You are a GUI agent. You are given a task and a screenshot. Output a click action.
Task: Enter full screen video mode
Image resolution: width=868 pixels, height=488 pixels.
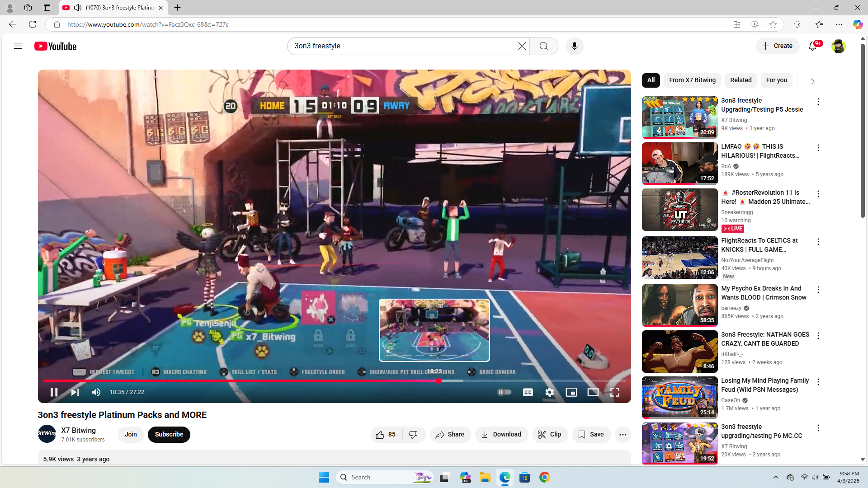615,392
